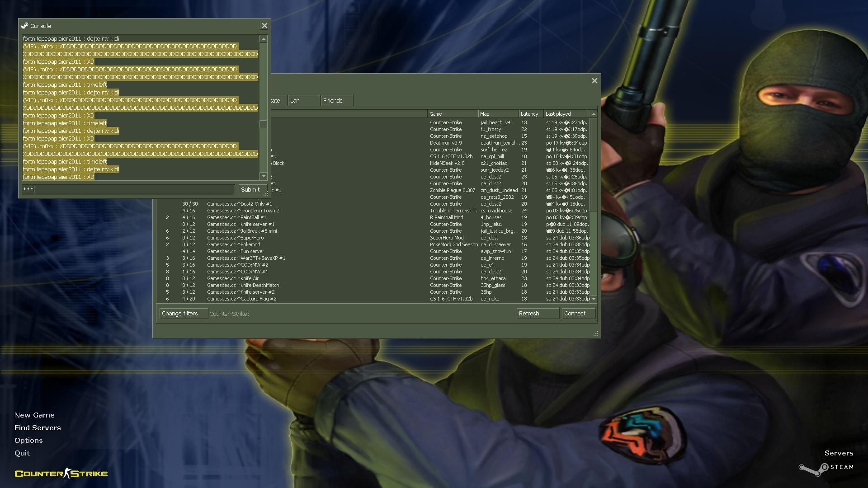This screenshot has height=488, width=868.
Task: Sort servers by Latency column
Action: pyautogui.click(x=530, y=114)
